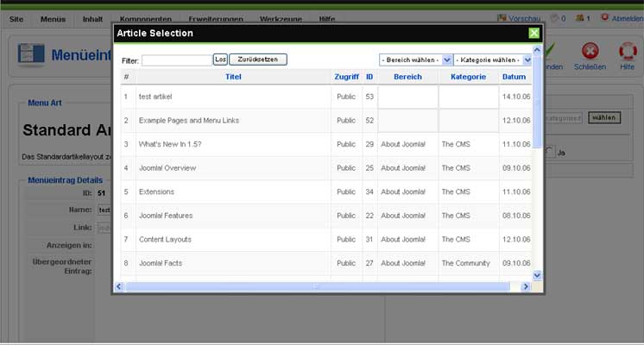Open the Hilfe lifebuoy icon

(x=628, y=52)
